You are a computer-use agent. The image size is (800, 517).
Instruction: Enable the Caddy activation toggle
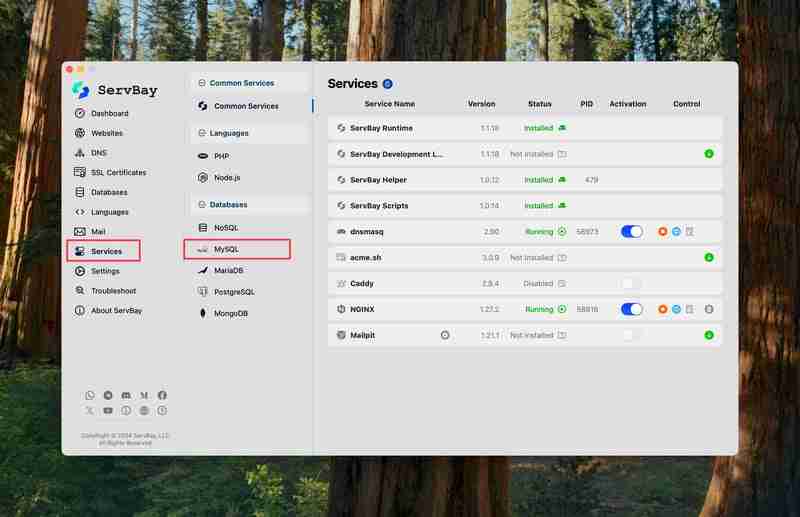631,283
